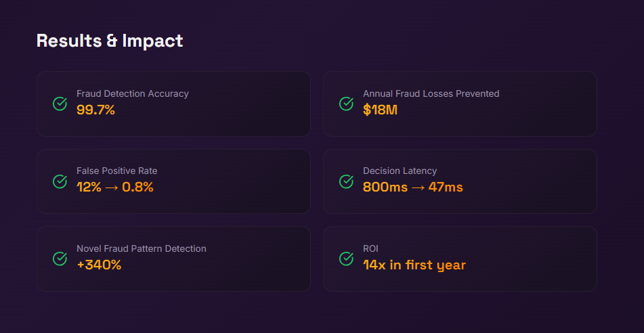Click the check icon next to Decision Latency

[346, 181]
